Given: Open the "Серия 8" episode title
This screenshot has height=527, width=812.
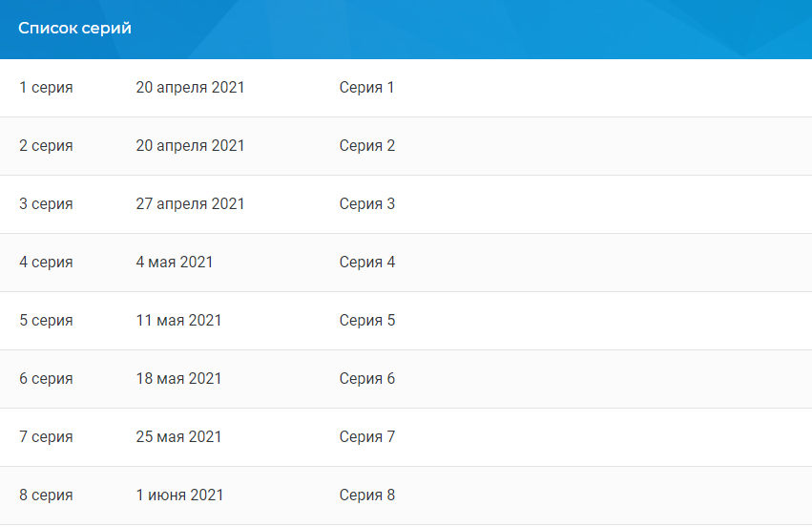Looking at the screenshot, I should [x=366, y=495].
